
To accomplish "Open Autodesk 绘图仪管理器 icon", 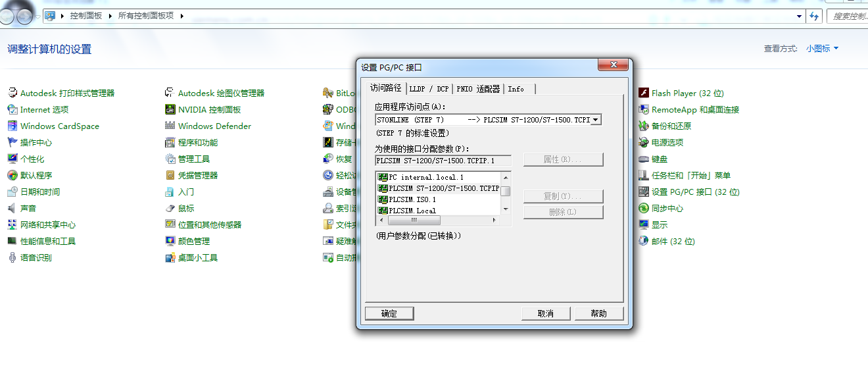I will pos(170,93).
